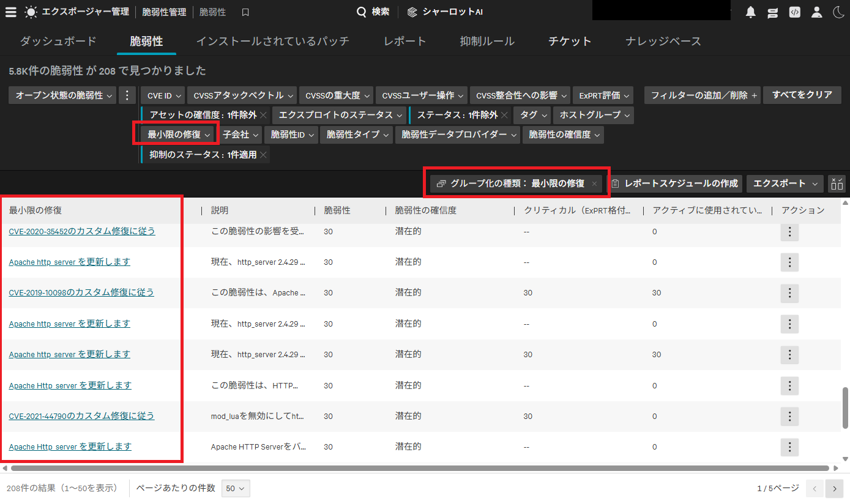
Task: Open the hamburger navigation menu
Action: click(10, 12)
